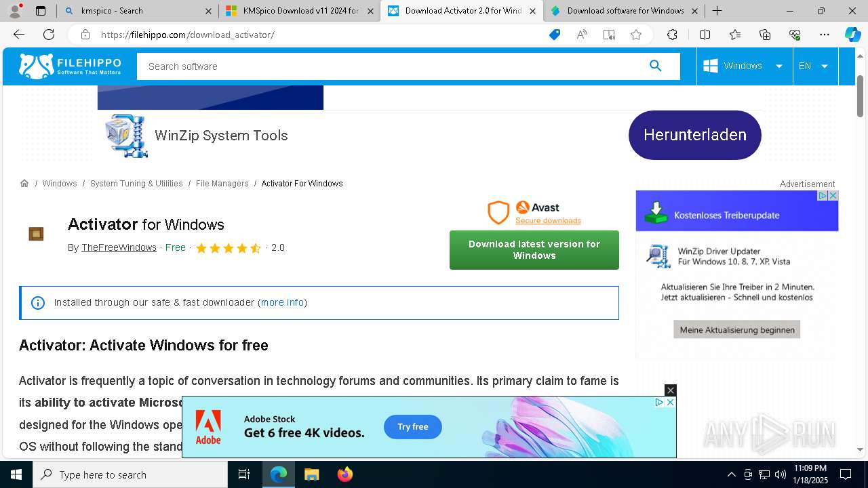Show hidden tray icons chevron

click(x=731, y=474)
